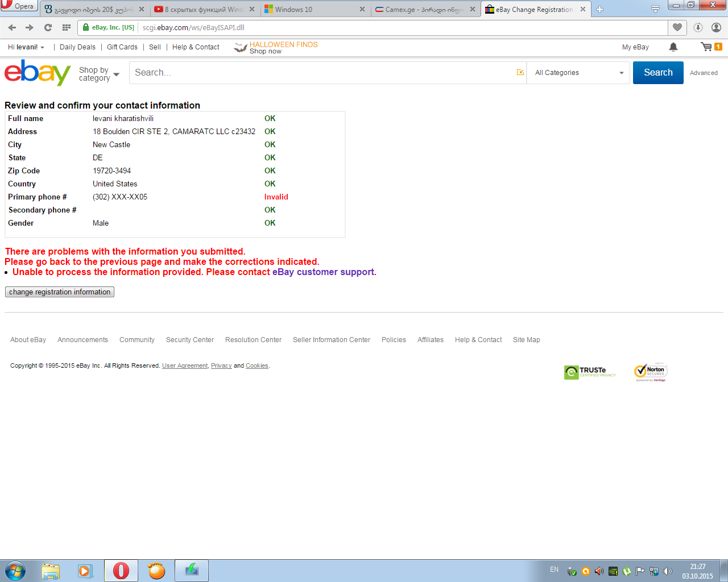The image size is (728, 582).
Task: Reload the current page
Action: point(48,27)
